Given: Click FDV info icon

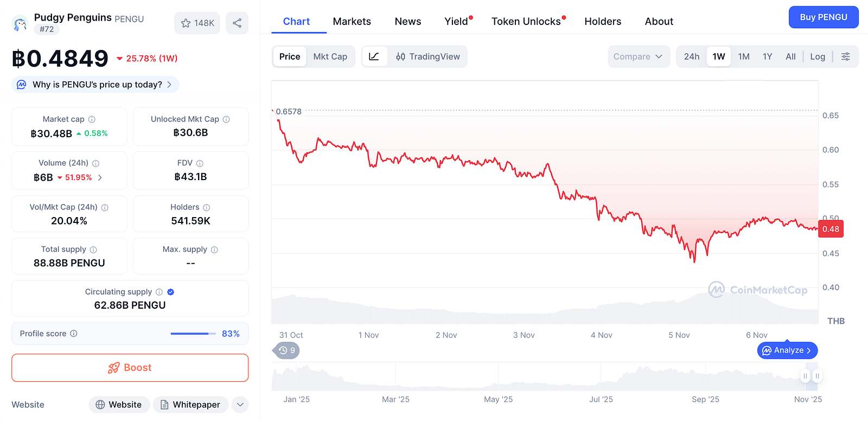Looking at the screenshot, I should pyautogui.click(x=200, y=163).
